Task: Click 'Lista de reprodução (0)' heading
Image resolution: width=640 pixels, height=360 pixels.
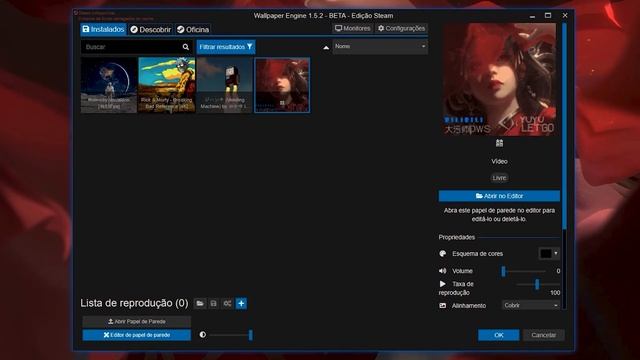Action: pyautogui.click(x=134, y=303)
